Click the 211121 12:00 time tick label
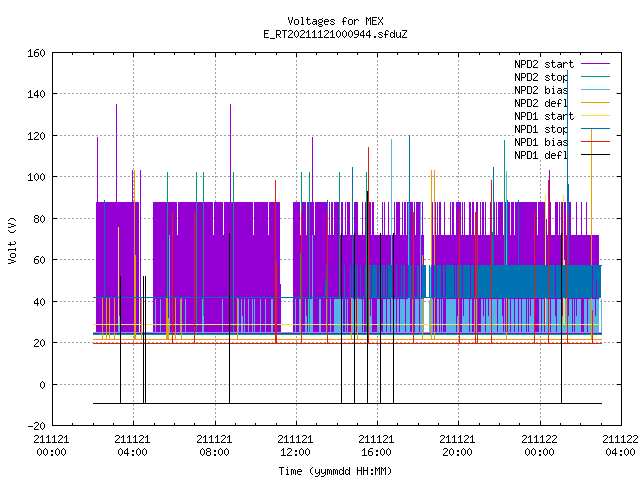 pos(295,446)
